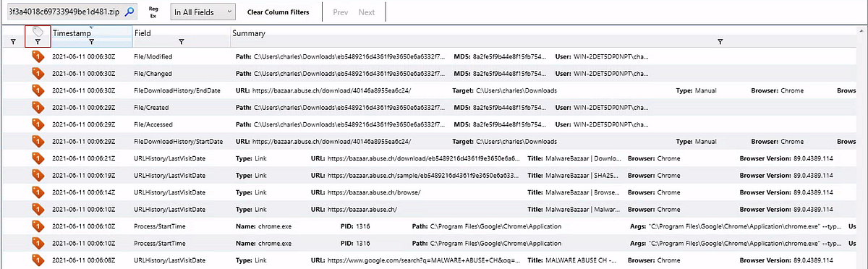Click the Prev search result button
The height and width of the screenshot is (269, 868).
[x=341, y=12]
